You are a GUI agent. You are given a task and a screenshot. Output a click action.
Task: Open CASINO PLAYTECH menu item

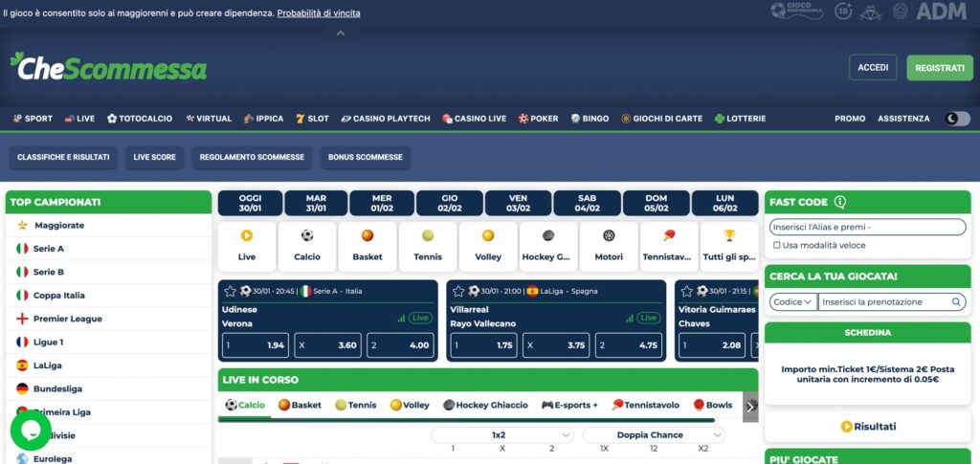[x=386, y=119]
